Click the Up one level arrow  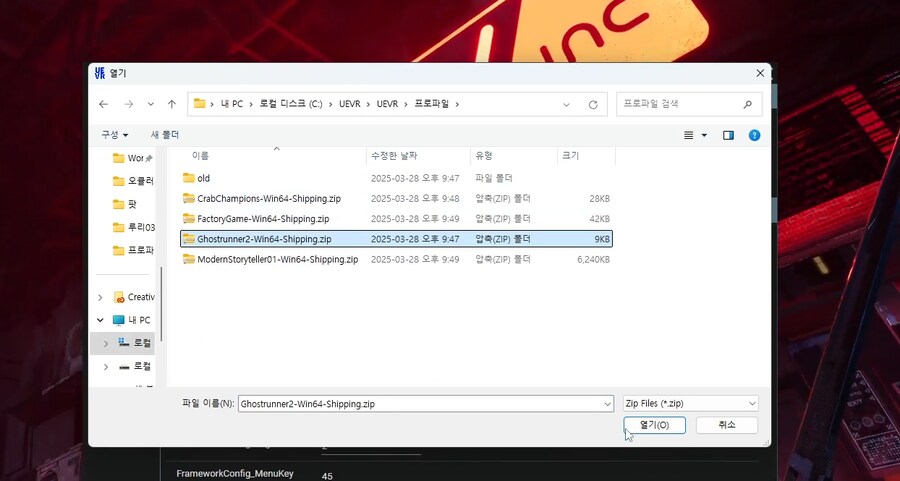(x=172, y=104)
